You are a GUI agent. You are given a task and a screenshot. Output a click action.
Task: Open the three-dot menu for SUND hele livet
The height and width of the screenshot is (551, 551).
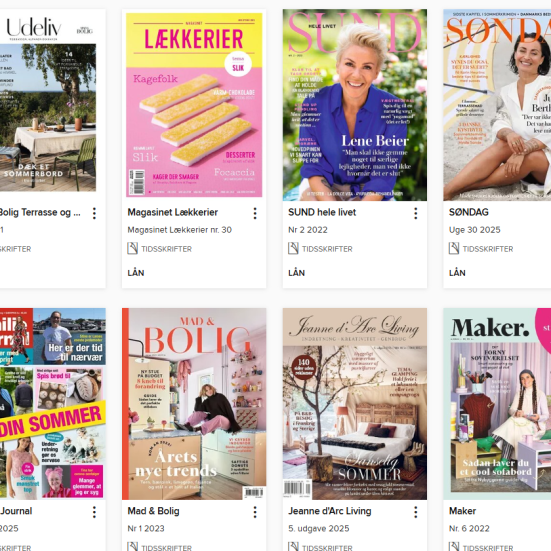416,213
